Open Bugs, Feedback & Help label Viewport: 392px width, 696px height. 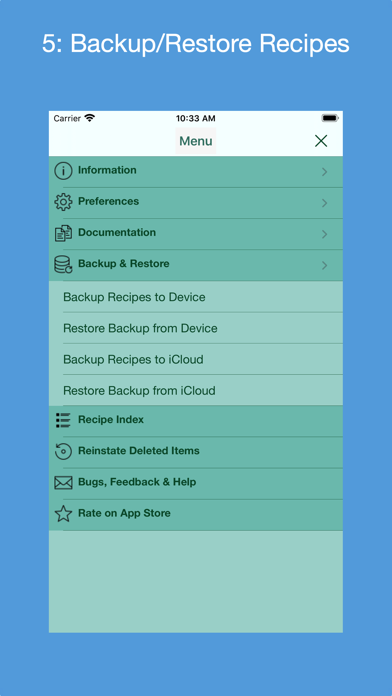(x=137, y=482)
